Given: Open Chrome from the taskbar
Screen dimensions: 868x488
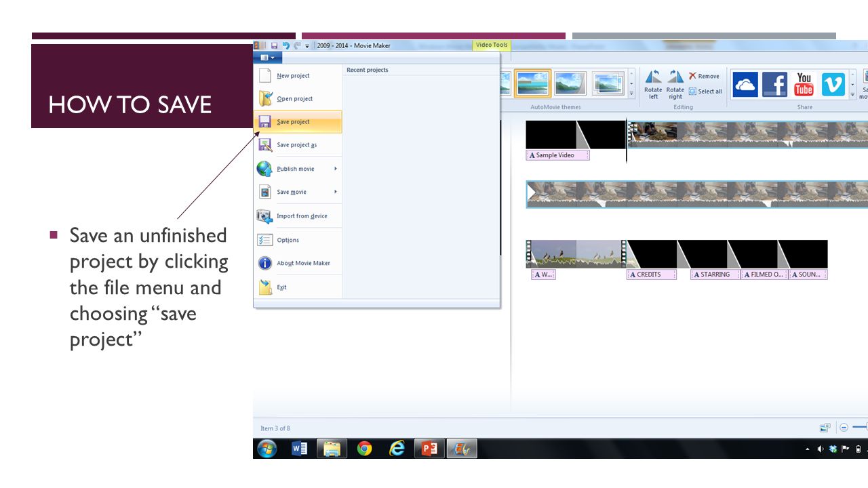Looking at the screenshot, I should pyautogui.click(x=365, y=449).
